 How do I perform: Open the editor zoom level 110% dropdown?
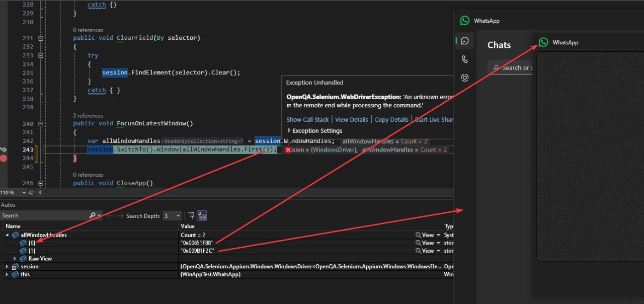point(24,193)
